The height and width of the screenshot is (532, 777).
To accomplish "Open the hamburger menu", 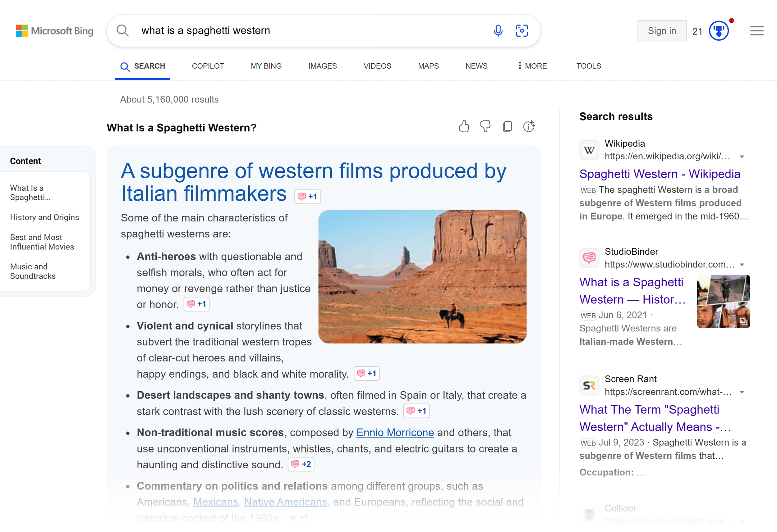I will [756, 30].
